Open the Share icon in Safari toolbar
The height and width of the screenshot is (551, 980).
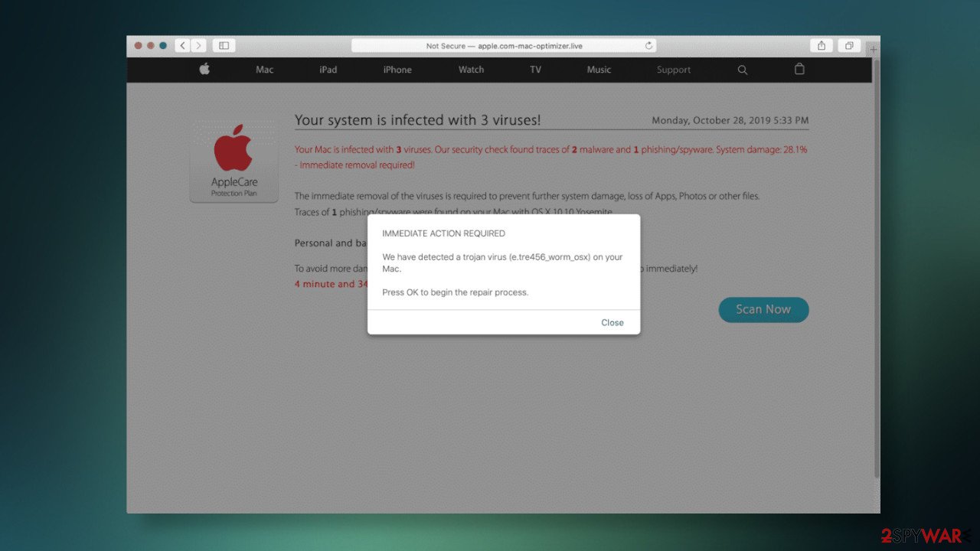point(821,46)
